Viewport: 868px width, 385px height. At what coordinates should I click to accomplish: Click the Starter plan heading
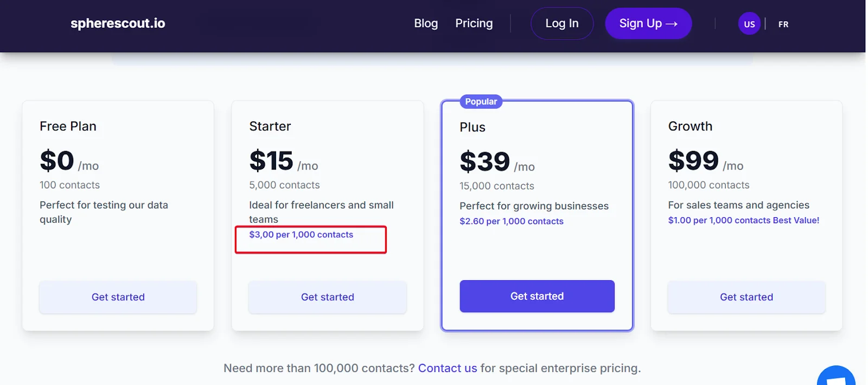click(x=270, y=126)
